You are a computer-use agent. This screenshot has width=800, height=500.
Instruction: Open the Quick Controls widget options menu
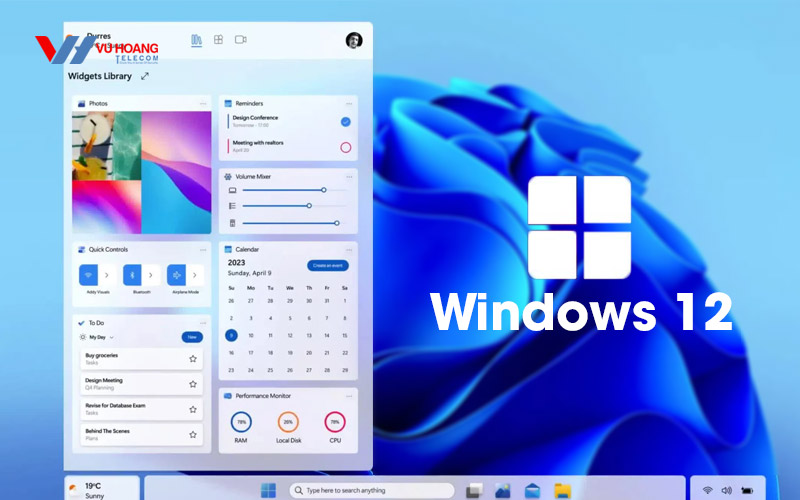(203, 250)
